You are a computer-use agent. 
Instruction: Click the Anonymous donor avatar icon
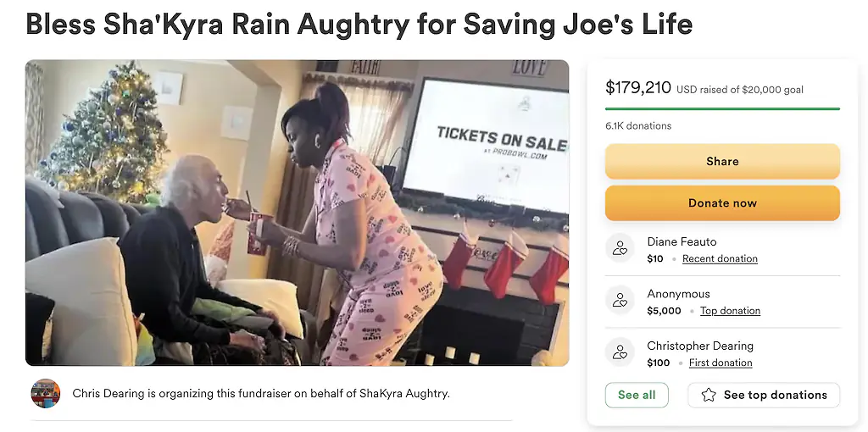620,301
